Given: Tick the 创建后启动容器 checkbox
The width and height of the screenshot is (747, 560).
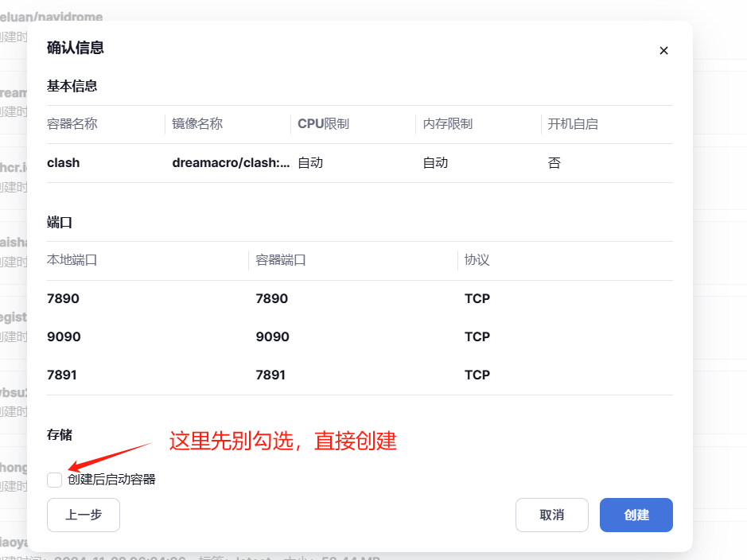Looking at the screenshot, I should 54,480.
